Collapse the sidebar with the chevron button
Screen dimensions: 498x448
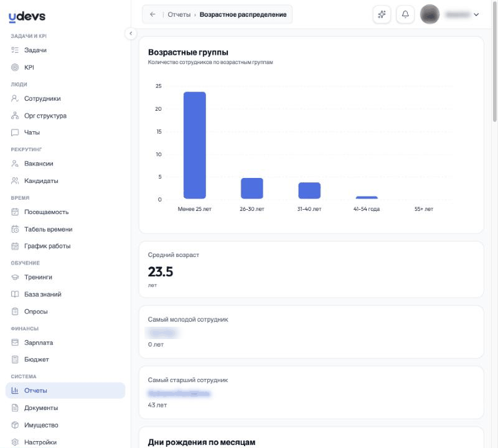point(131,34)
